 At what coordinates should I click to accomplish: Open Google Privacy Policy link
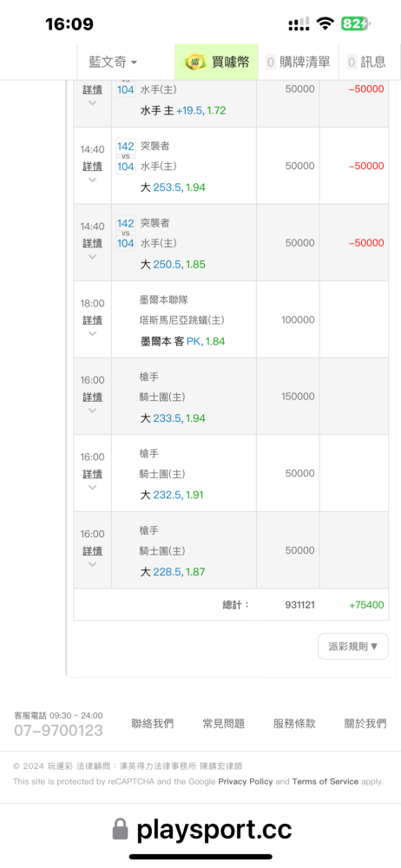pos(246,782)
